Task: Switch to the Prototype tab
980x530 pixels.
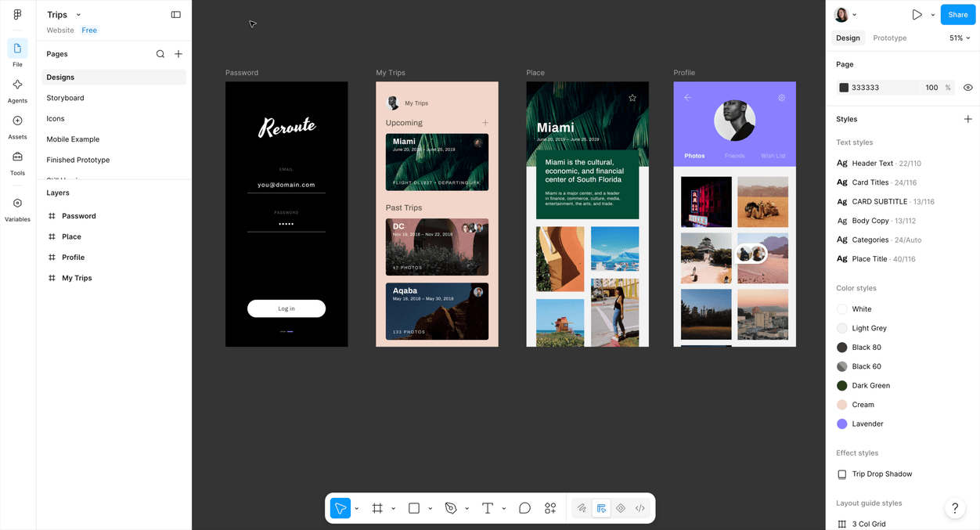Action: click(x=890, y=38)
